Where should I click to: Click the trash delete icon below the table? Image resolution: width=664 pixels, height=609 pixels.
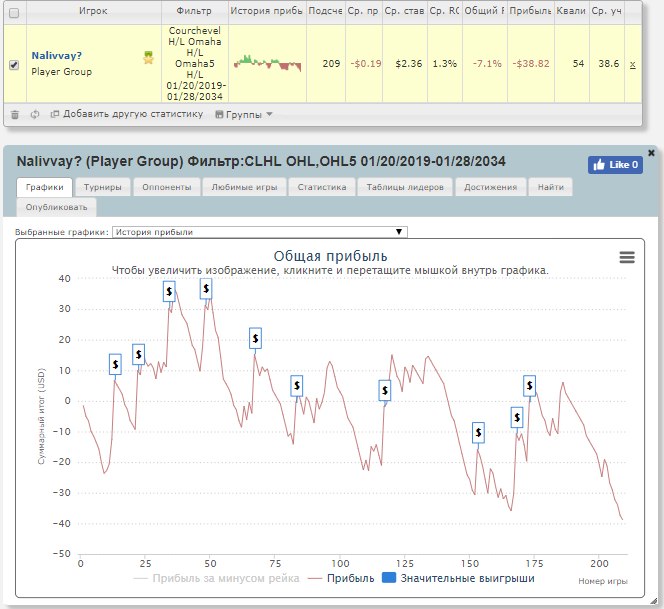point(15,114)
